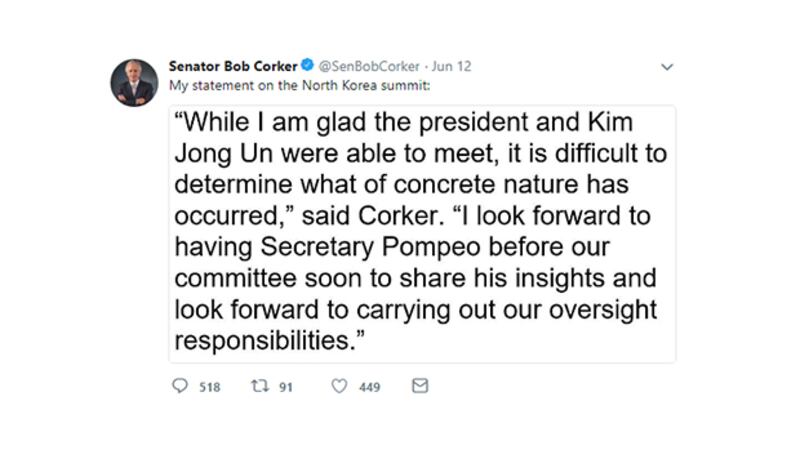Viewport: 800px width, 450px height.
Task: Click the Senator Bob Corker display name
Action: [x=232, y=67]
